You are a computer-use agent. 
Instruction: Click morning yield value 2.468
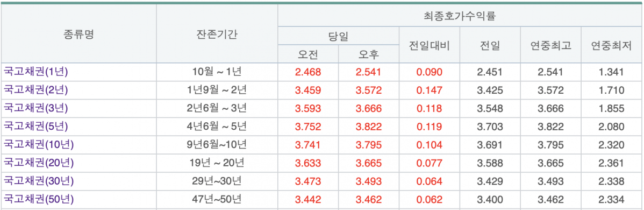tap(308, 73)
